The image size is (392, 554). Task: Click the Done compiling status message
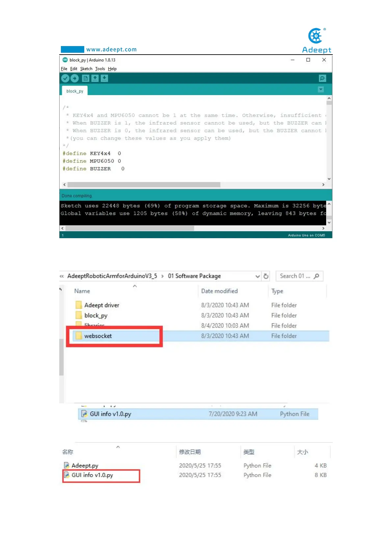point(77,196)
